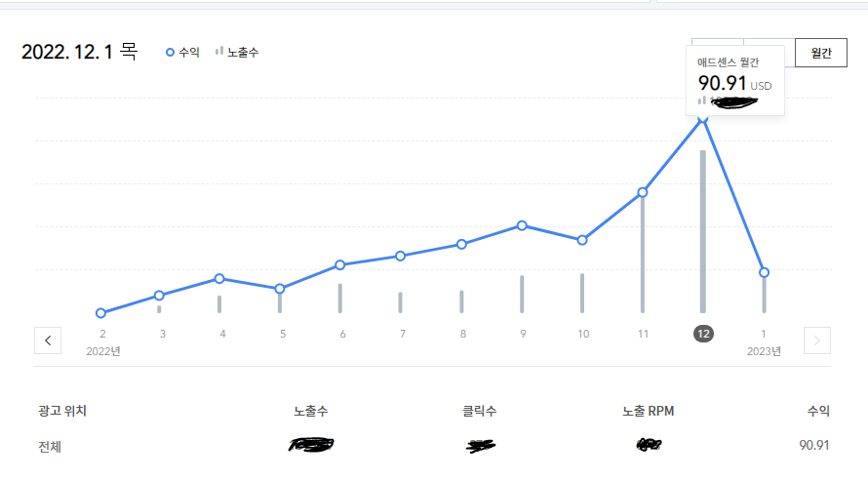The width and height of the screenshot is (868, 480).
Task: Click the 클릭수 column header
Action: coord(480,411)
